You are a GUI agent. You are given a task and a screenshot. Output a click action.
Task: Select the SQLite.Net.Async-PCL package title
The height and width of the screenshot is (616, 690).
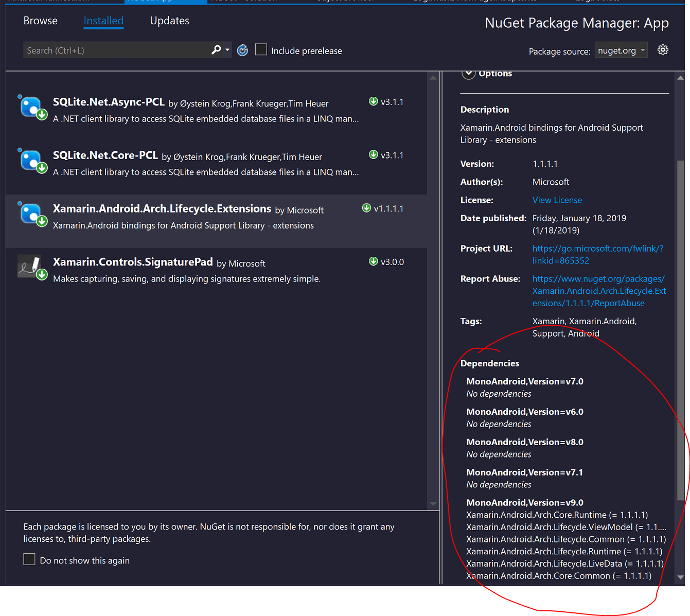tap(109, 102)
